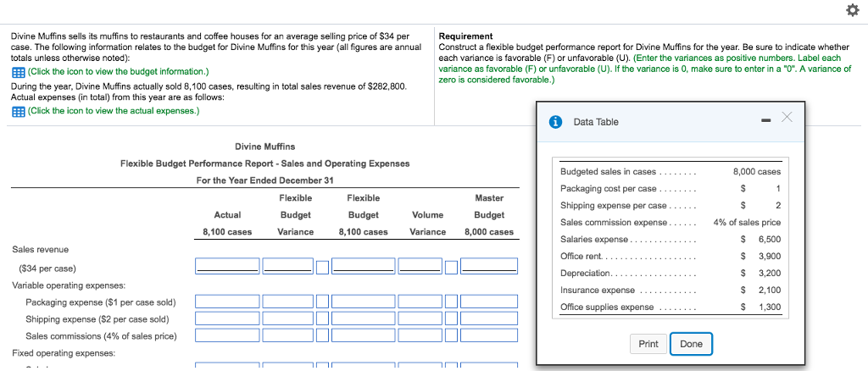
Task: Select Shipping expense Flexible Budget Variance field
Action: coord(288,318)
